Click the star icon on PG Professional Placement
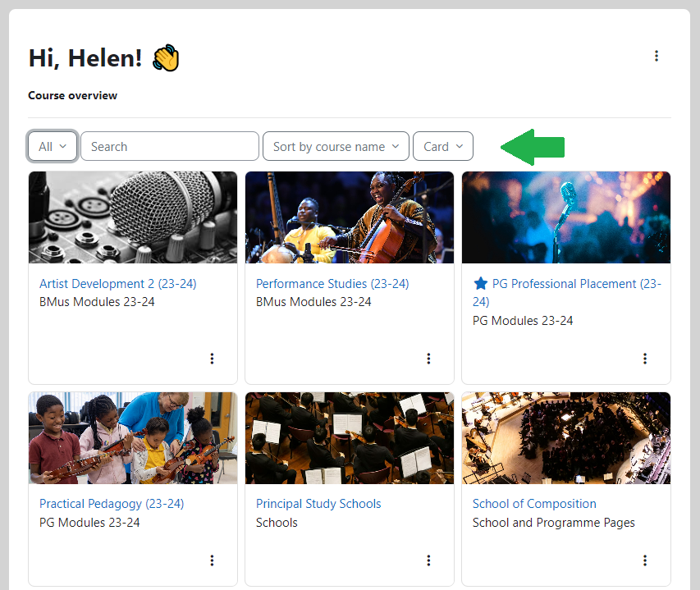The image size is (700, 590). (481, 284)
